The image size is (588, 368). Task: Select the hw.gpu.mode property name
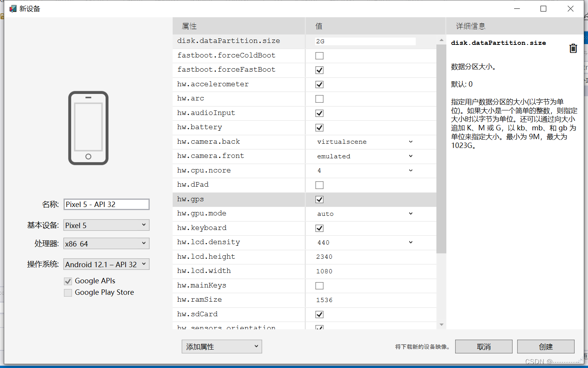coord(202,214)
